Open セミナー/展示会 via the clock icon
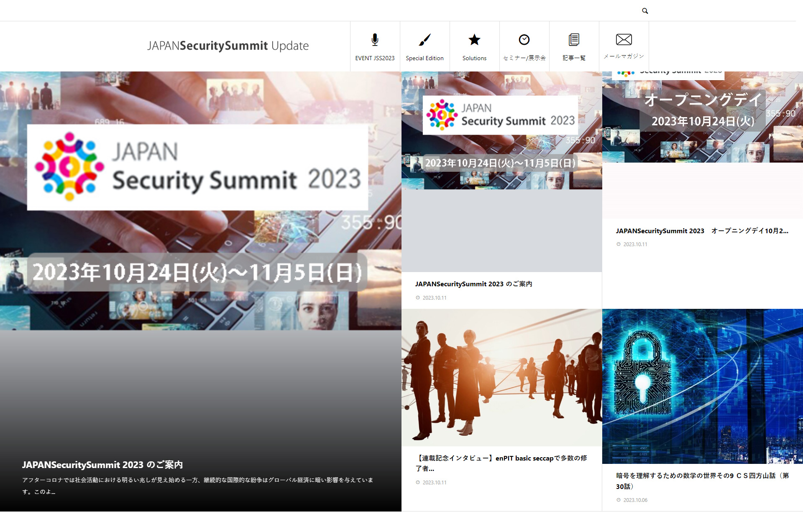The height and width of the screenshot is (532, 803). [524, 40]
